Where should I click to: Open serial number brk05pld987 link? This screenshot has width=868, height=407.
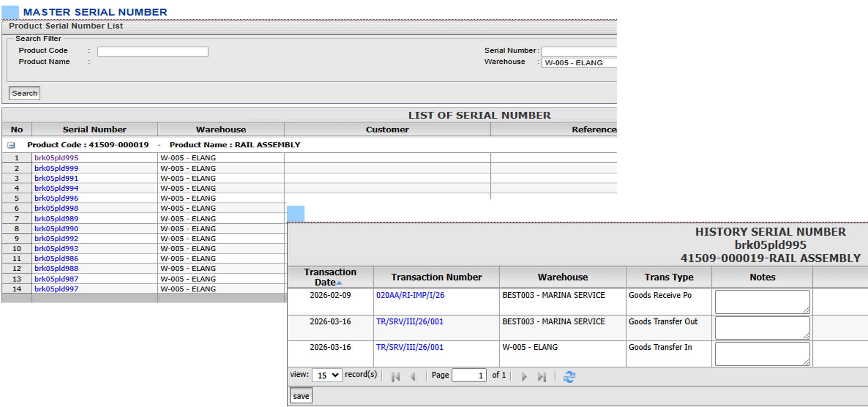(56, 279)
